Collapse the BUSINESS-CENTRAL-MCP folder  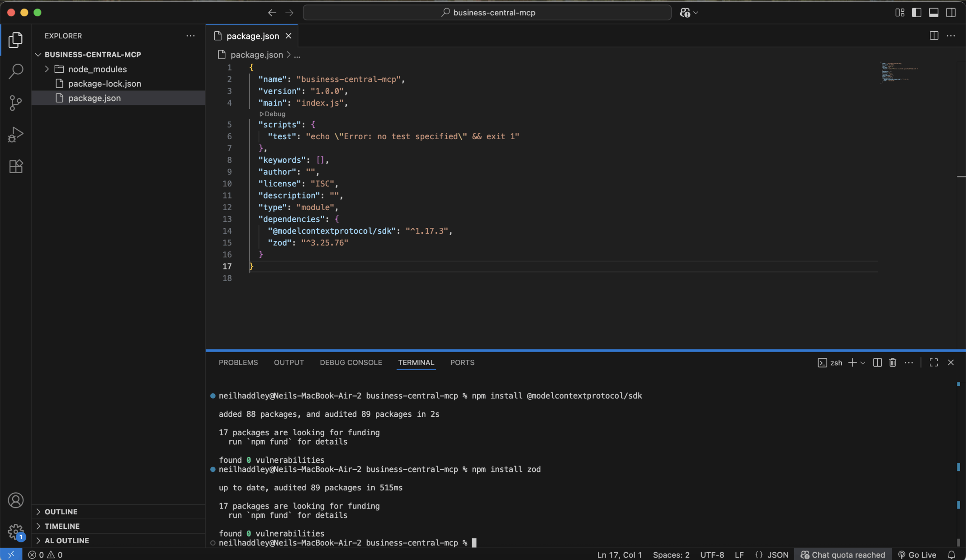tap(38, 54)
